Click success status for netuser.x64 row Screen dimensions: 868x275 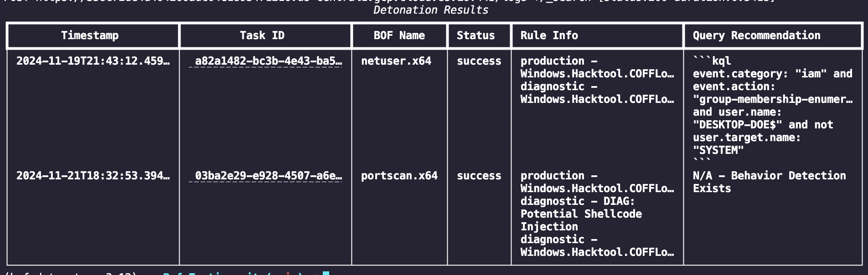point(479,61)
